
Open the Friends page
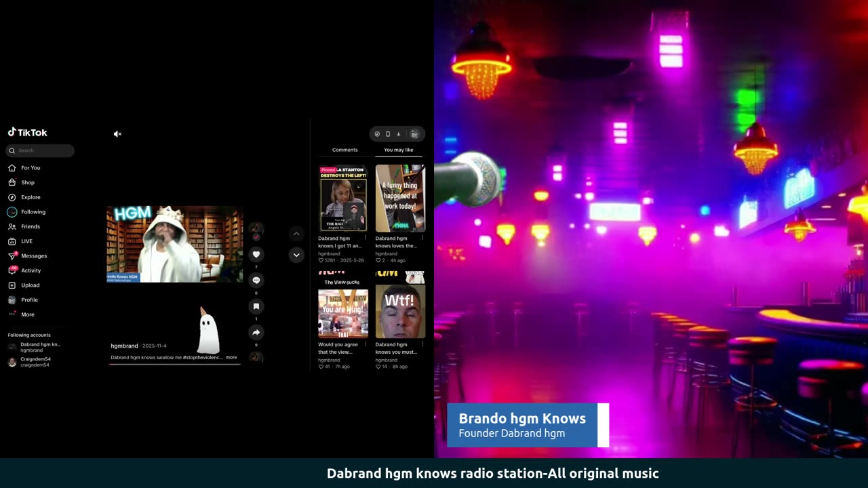[24, 226]
